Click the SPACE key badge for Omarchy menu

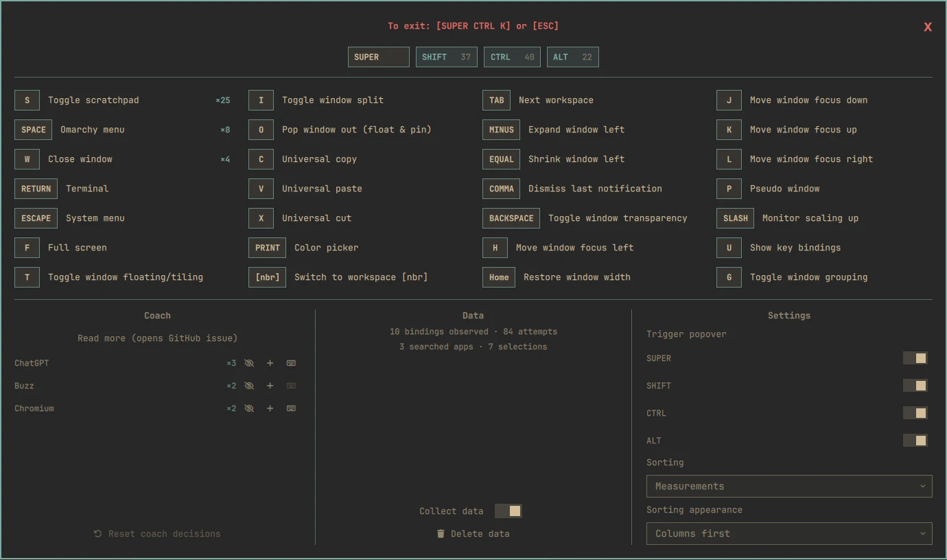pos(33,130)
